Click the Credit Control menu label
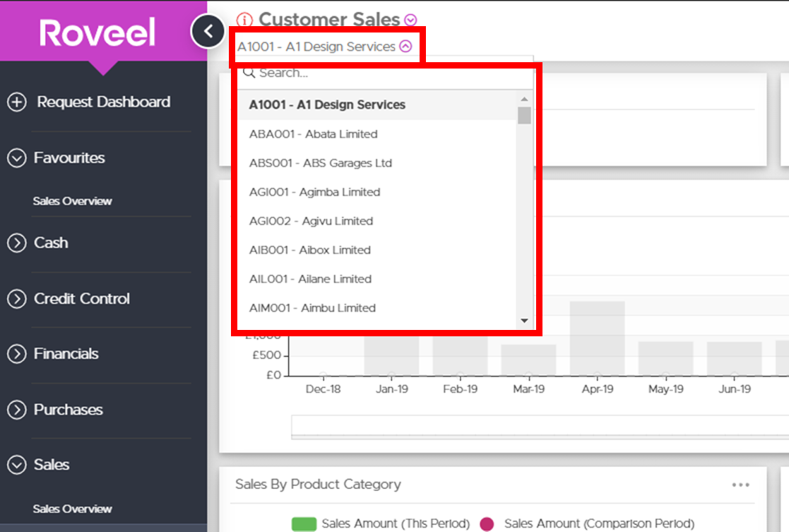Image resolution: width=789 pixels, height=532 pixels. pos(81,299)
